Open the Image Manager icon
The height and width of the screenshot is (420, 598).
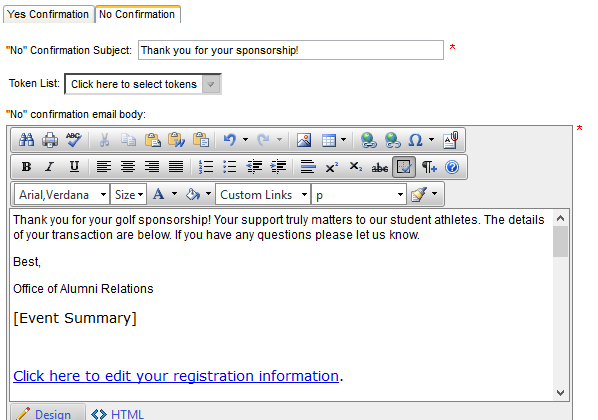[304, 140]
